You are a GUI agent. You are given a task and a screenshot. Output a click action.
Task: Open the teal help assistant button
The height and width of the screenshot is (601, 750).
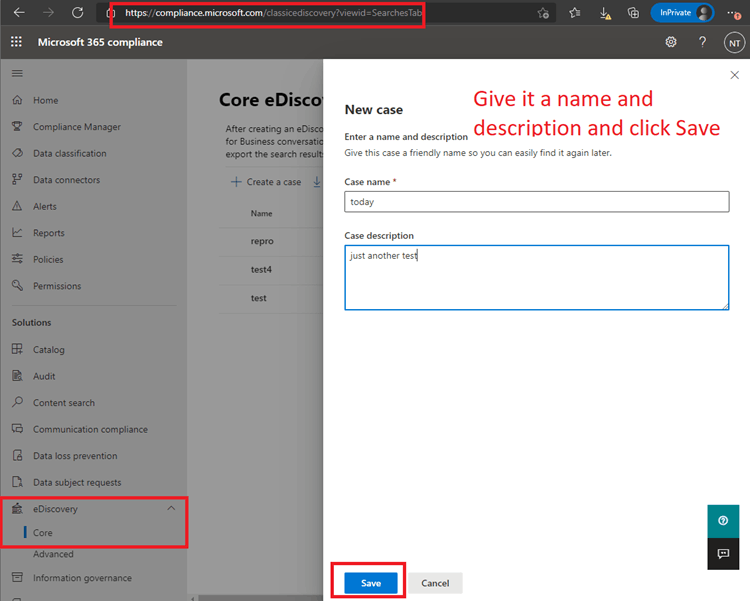pos(723,521)
